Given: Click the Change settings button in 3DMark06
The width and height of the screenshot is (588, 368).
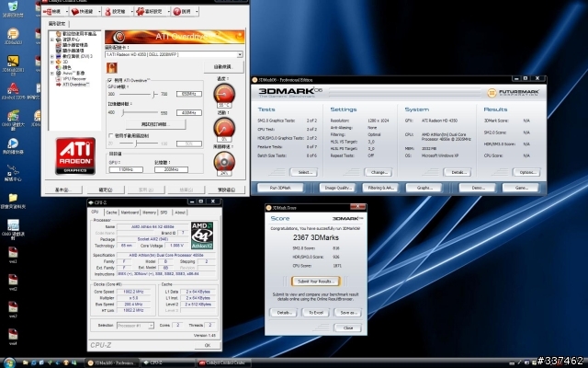Looking at the screenshot, I should click(379, 172).
